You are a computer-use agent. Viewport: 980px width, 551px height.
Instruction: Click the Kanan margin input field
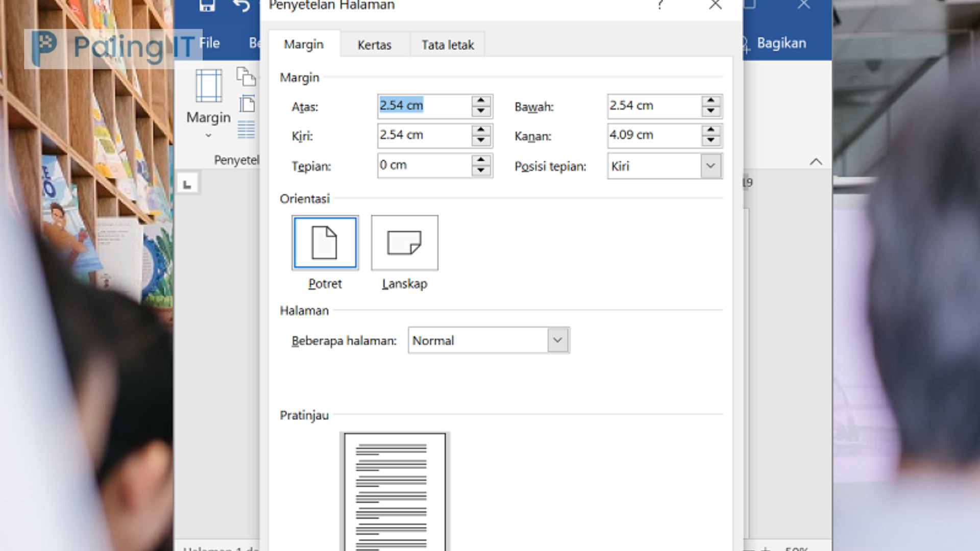(x=654, y=136)
